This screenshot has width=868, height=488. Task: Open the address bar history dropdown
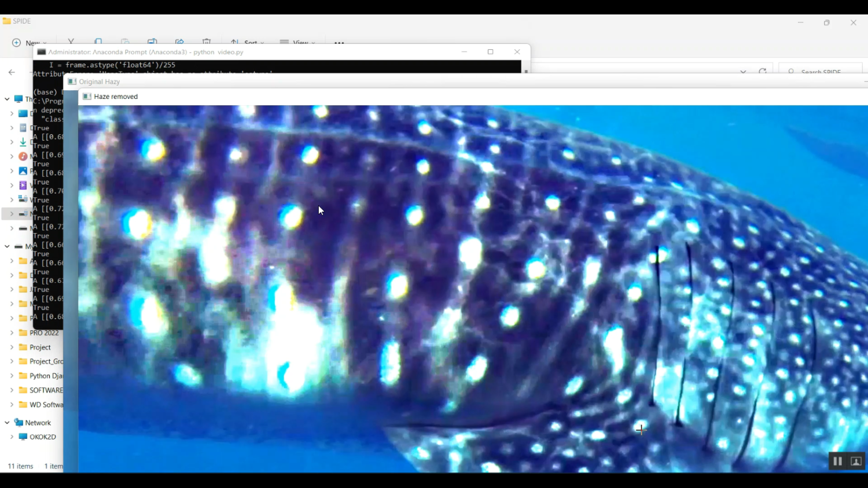tap(743, 72)
